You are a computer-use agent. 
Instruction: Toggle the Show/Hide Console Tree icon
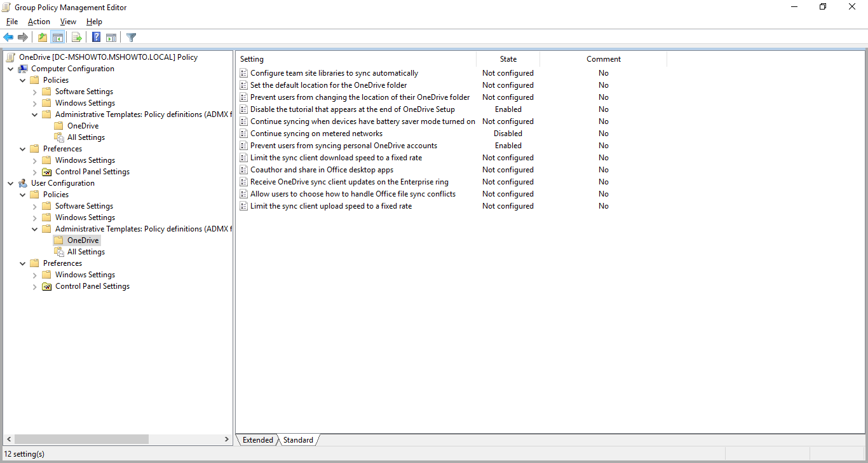pos(58,38)
